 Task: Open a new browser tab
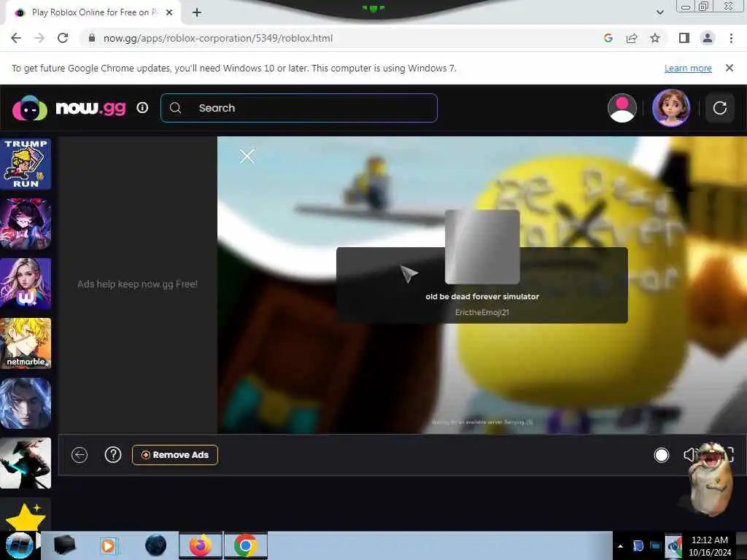point(197,12)
